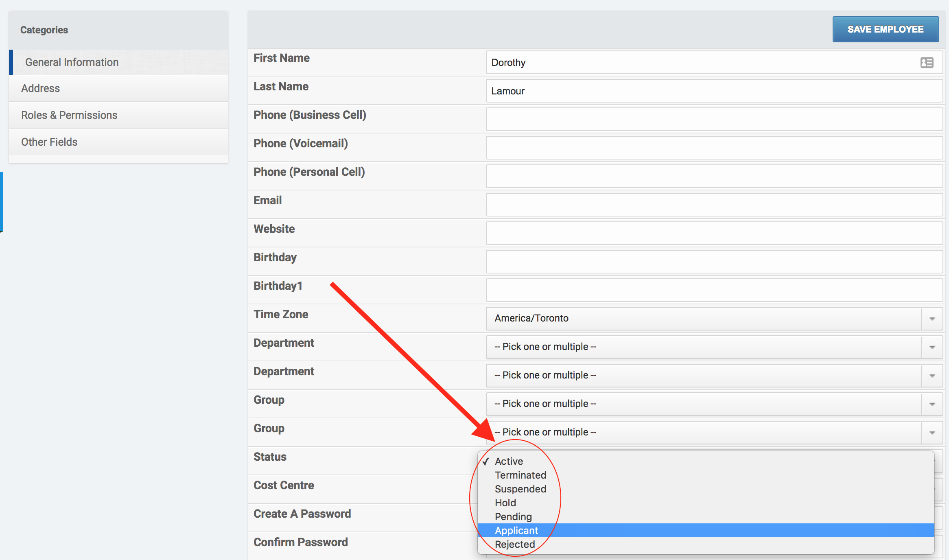Choose Terminated from the Status list
The height and width of the screenshot is (560, 949).
(520, 475)
